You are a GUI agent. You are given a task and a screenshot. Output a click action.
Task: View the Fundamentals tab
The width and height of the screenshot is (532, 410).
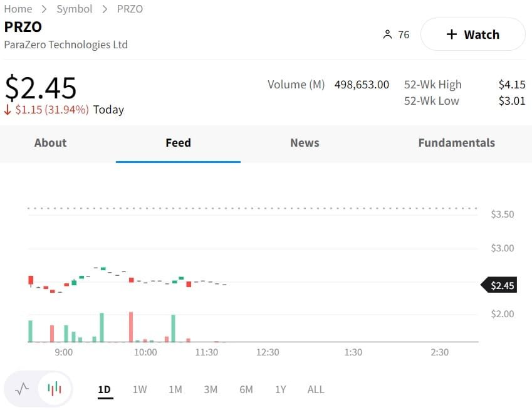tap(456, 143)
